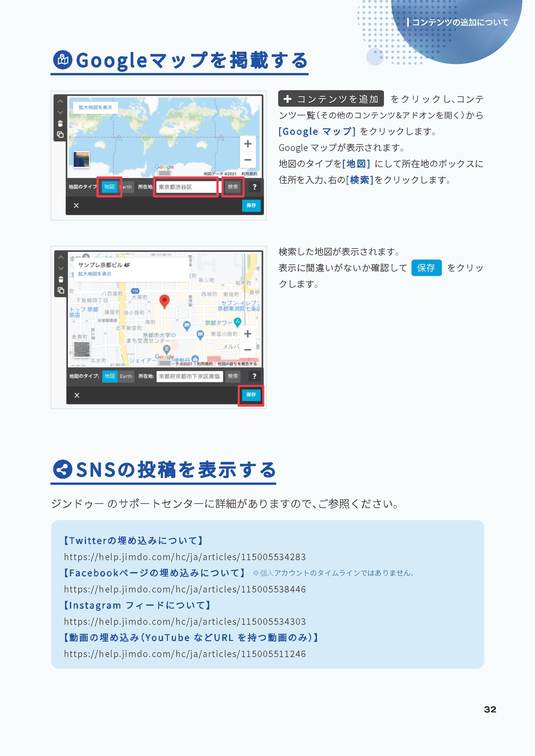Click the map icon in the Googleマップ heading
The image size is (535, 756).
pyautogui.click(x=63, y=60)
